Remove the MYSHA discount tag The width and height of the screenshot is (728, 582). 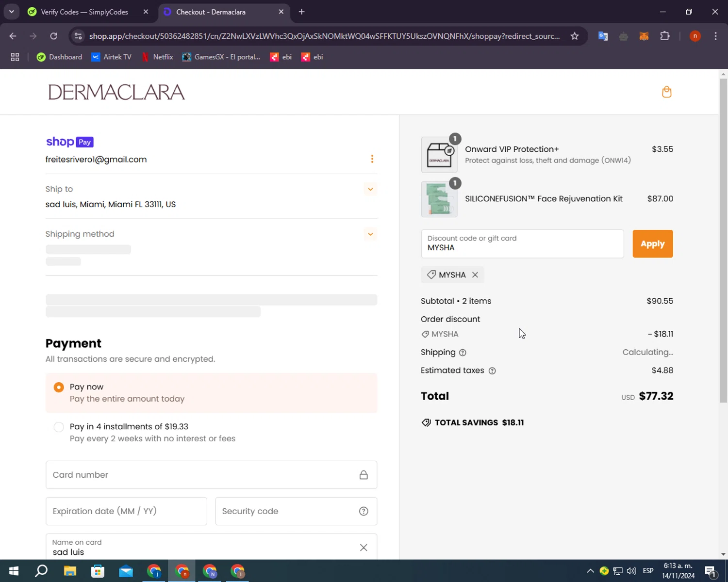pyautogui.click(x=475, y=275)
